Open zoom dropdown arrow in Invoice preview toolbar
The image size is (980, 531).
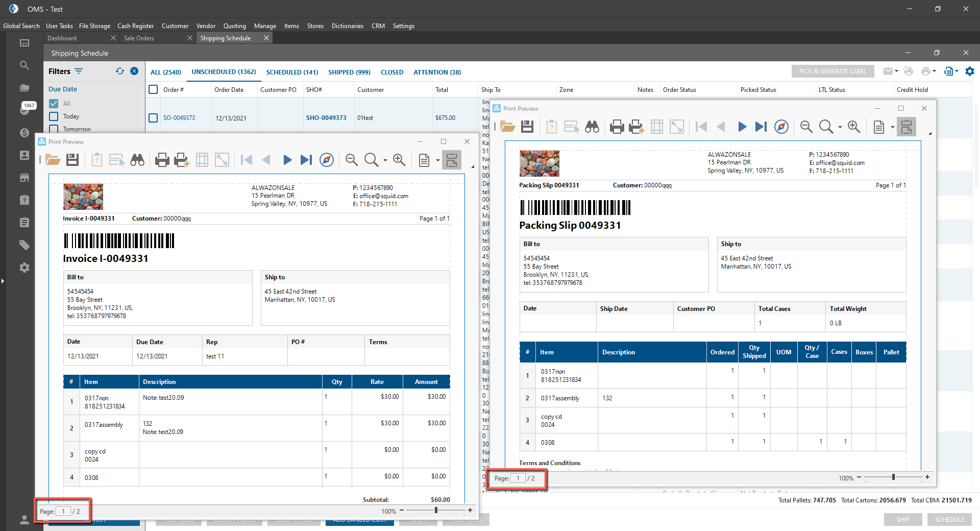385,160
